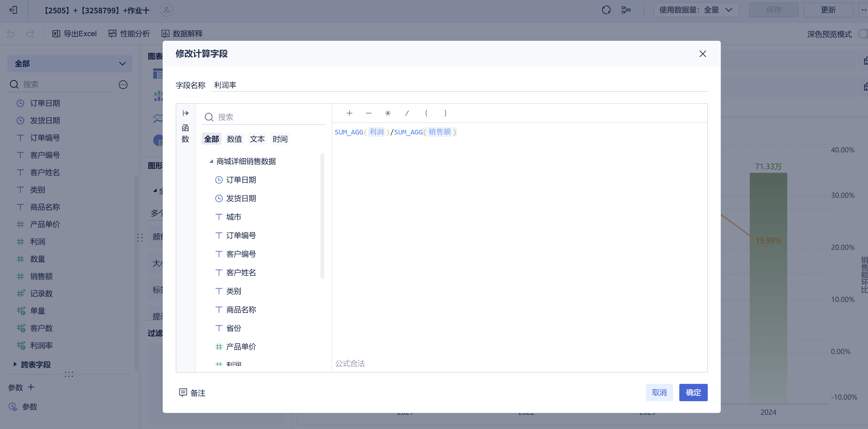This screenshot has width=868, height=429.
Task: Insert the left parenthesis operator
Action: pos(426,113)
